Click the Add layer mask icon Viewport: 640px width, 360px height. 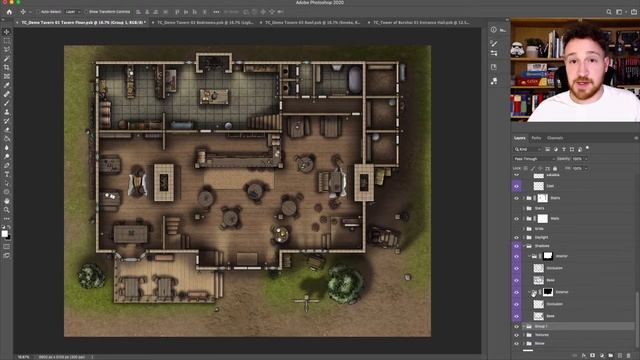593,356
